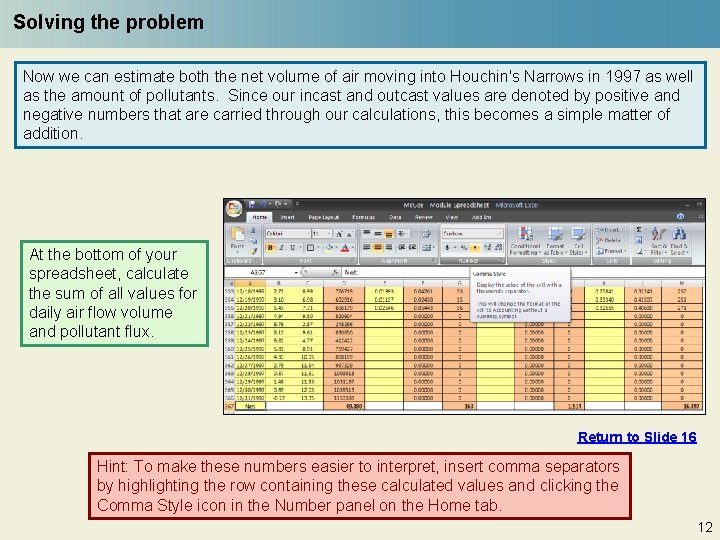Open the Calibri font name dropdown
Viewport: 720px width, 540px height.
(x=308, y=234)
